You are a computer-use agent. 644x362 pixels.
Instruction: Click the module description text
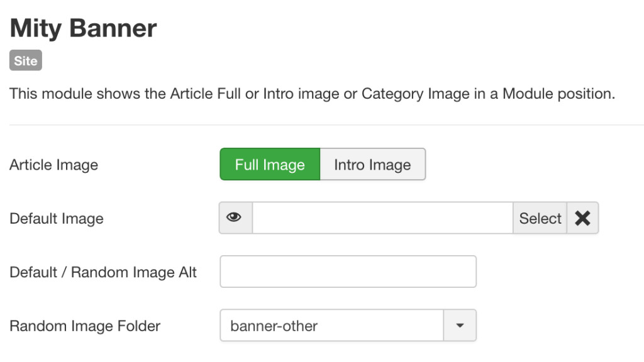[312, 94]
